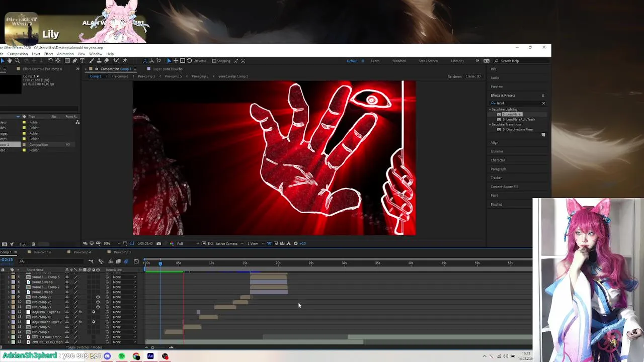This screenshot has width=644, height=362.
Task: Select the Pen tool
Action: pos(74,61)
